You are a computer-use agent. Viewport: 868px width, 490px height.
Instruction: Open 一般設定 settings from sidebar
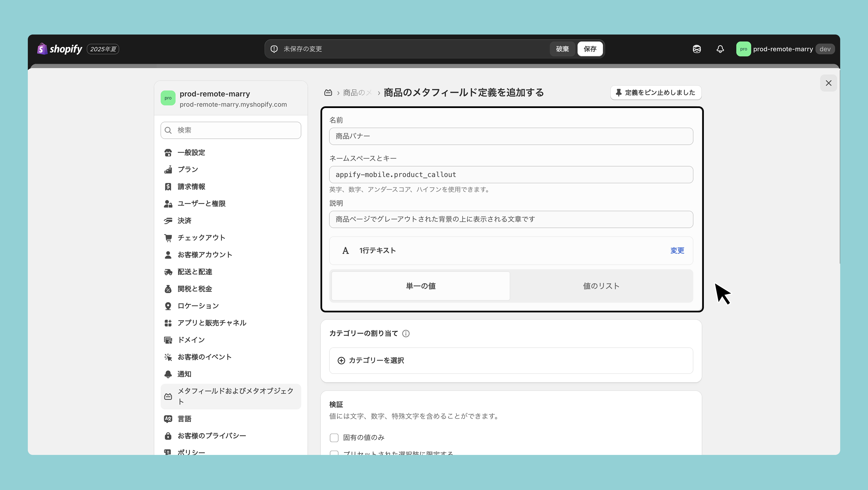tap(191, 153)
